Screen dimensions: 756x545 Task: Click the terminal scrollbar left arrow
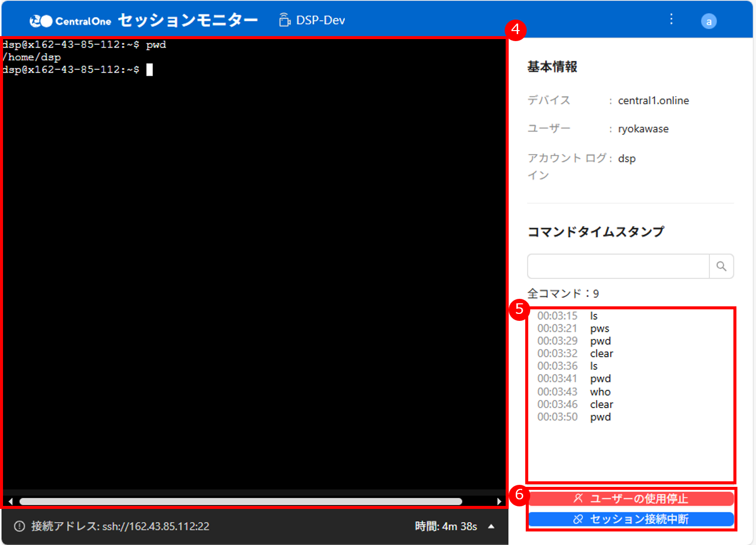coord(11,501)
